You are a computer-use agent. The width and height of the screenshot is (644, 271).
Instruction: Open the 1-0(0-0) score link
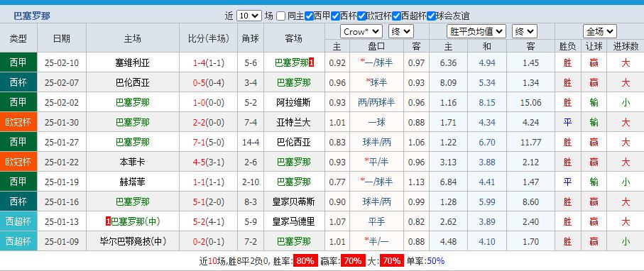pyautogui.click(x=209, y=102)
